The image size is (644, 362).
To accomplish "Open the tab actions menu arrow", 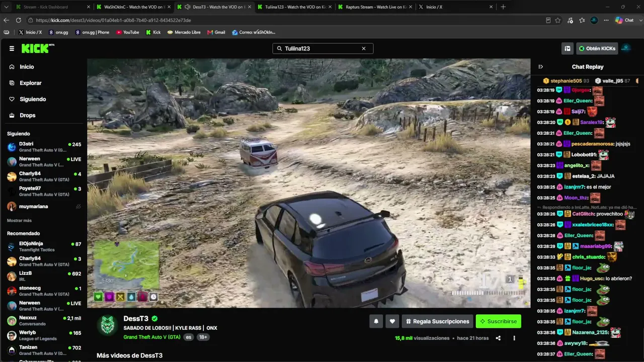I will (x=6, y=7).
